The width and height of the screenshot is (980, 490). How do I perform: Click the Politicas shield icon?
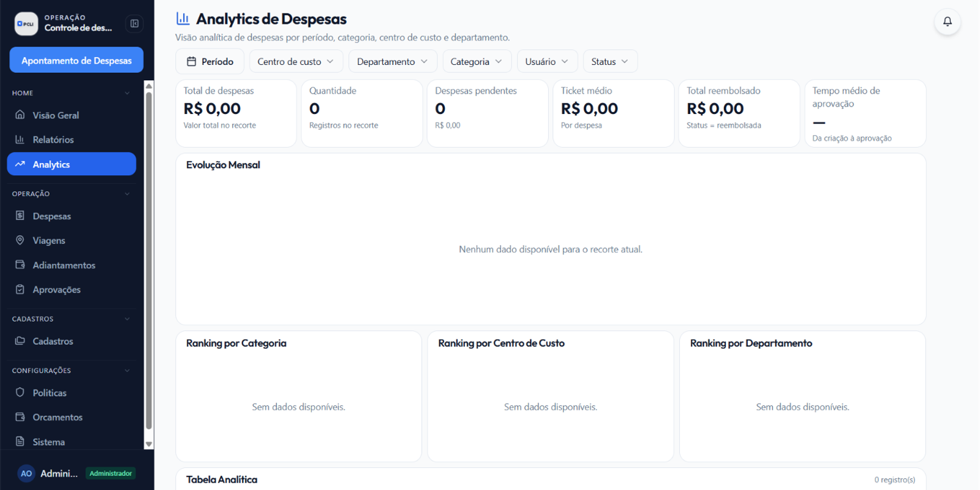[x=20, y=392]
